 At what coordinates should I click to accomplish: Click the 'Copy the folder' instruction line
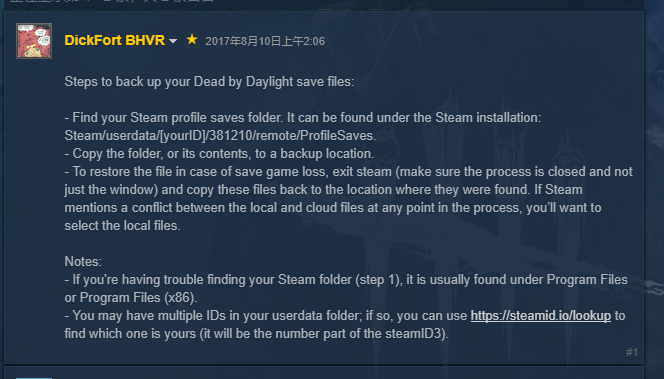pos(219,153)
